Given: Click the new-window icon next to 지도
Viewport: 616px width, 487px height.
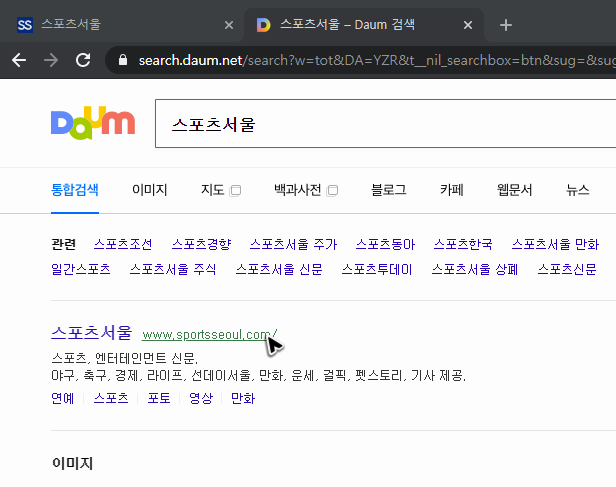Looking at the screenshot, I should pyautogui.click(x=235, y=190).
